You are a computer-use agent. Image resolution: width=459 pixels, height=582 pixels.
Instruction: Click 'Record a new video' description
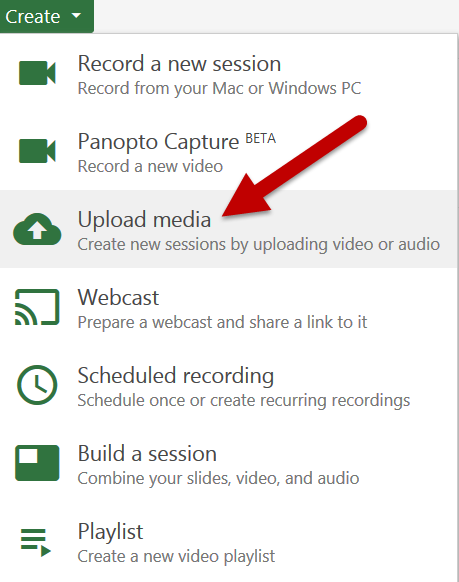click(x=150, y=166)
